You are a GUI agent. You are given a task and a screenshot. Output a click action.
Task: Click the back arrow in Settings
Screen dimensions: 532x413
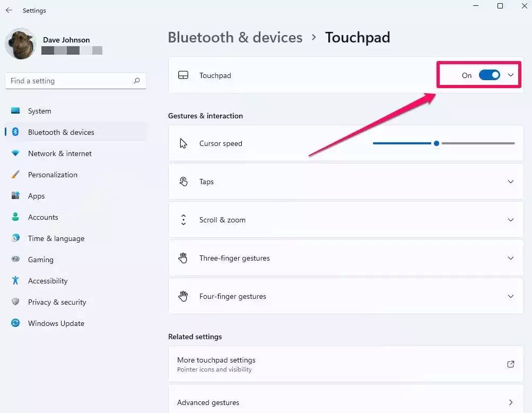coord(9,10)
